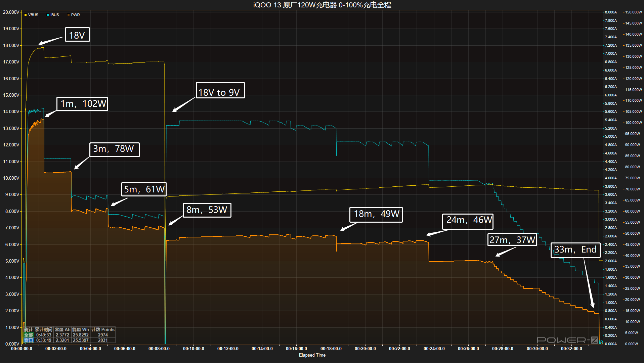Click the 00:32:00.0 time axis label
Screen dimensions: 644x363
pyautogui.click(x=571, y=349)
